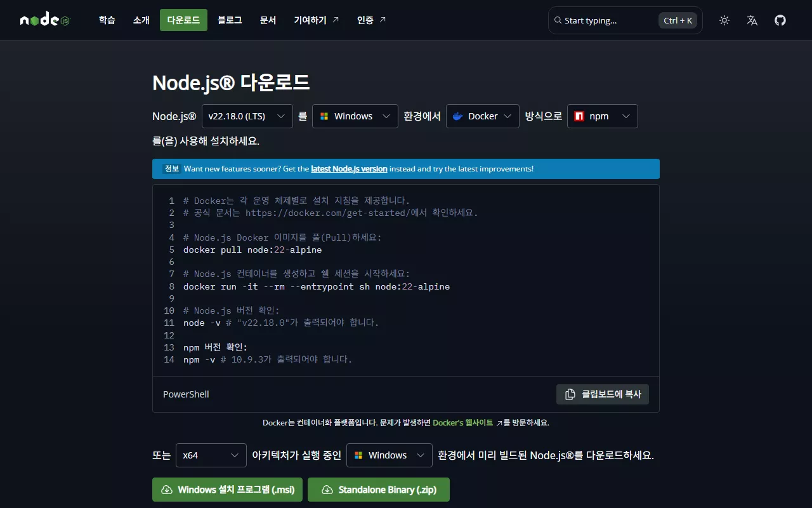Click the docker run -it --rm code line
This screenshot has width=812, height=508.
tap(317, 286)
